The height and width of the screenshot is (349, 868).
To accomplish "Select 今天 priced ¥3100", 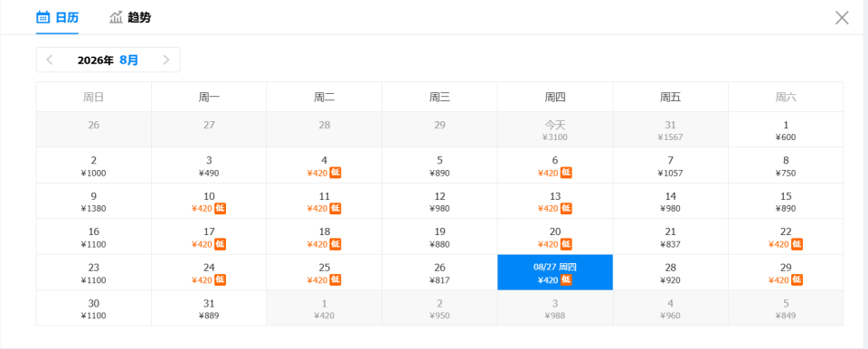I will coord(554,129).
